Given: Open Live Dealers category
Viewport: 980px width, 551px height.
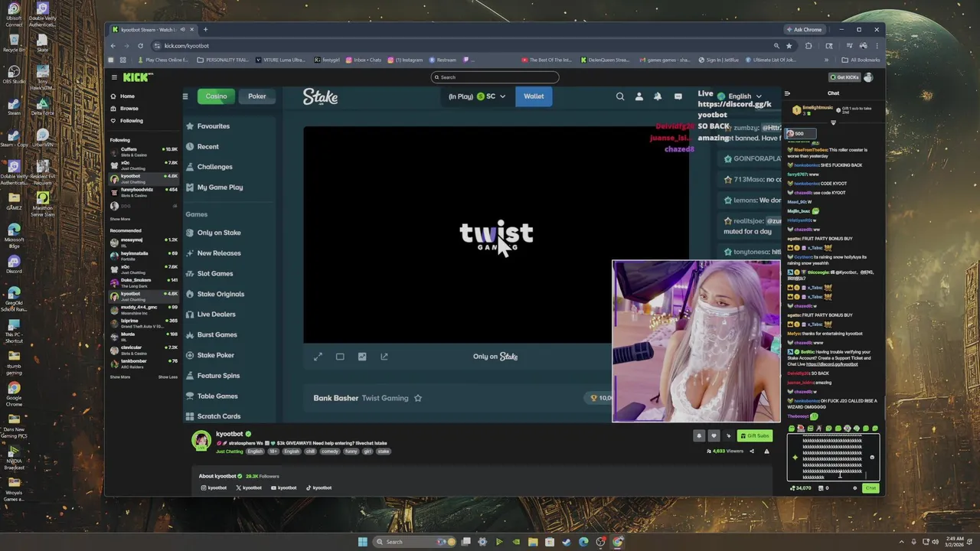Looking at the screenshot, I should coord(211,315).
